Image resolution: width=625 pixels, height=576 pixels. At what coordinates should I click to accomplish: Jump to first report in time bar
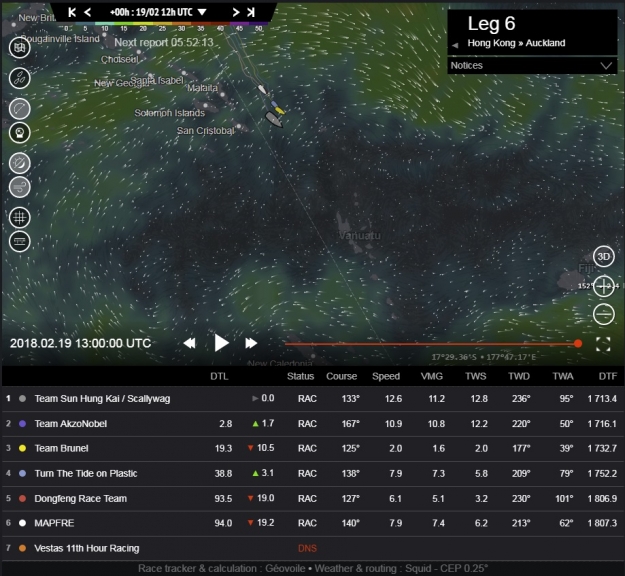[x=72, y=12]
